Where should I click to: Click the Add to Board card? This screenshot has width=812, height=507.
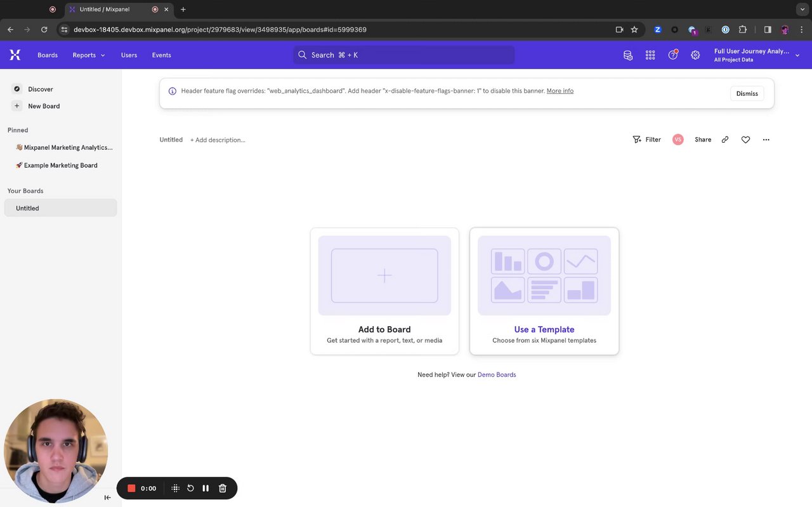pos(384,291)
